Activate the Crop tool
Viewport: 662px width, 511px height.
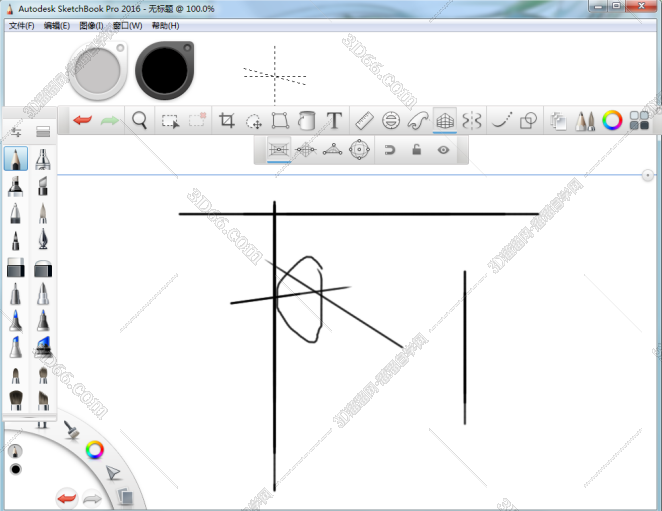(x=227, y=121)
